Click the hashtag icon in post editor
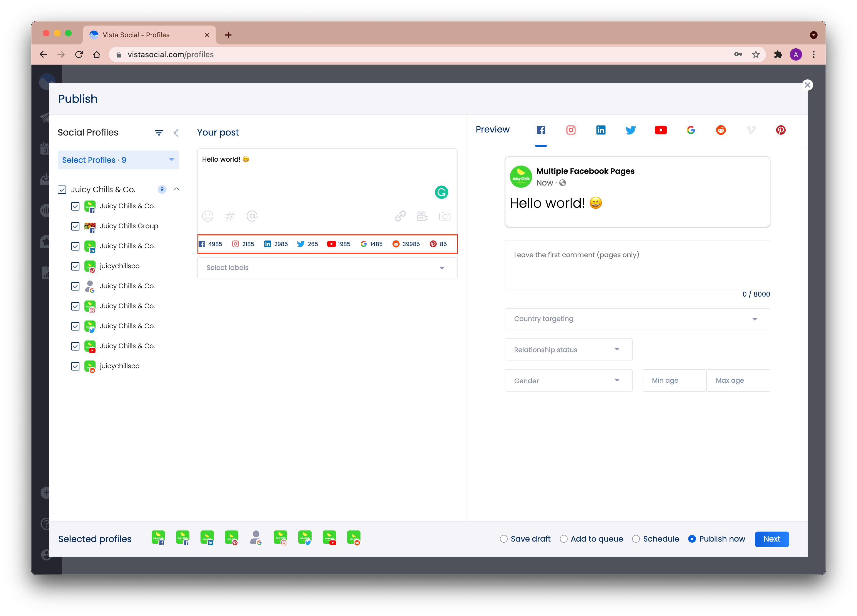This screenshot has width=857, height=616. click(230, 216)
